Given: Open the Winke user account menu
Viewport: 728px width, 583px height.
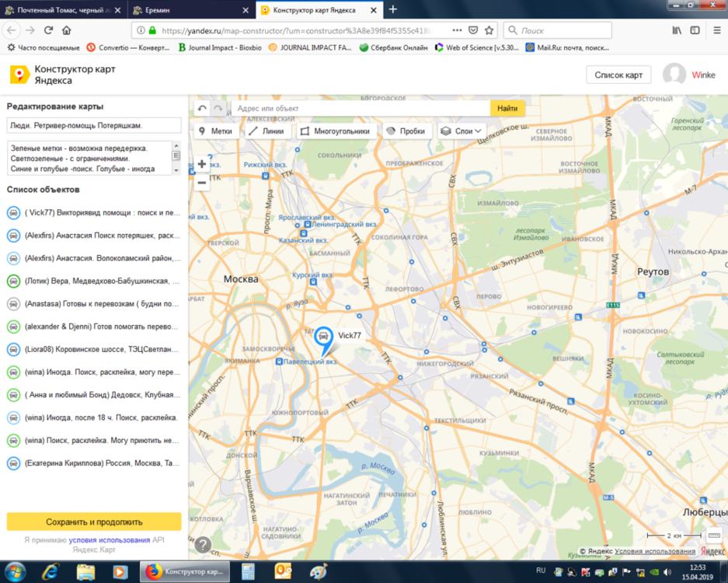Looking at the screenshot, I should pos(689,75).
